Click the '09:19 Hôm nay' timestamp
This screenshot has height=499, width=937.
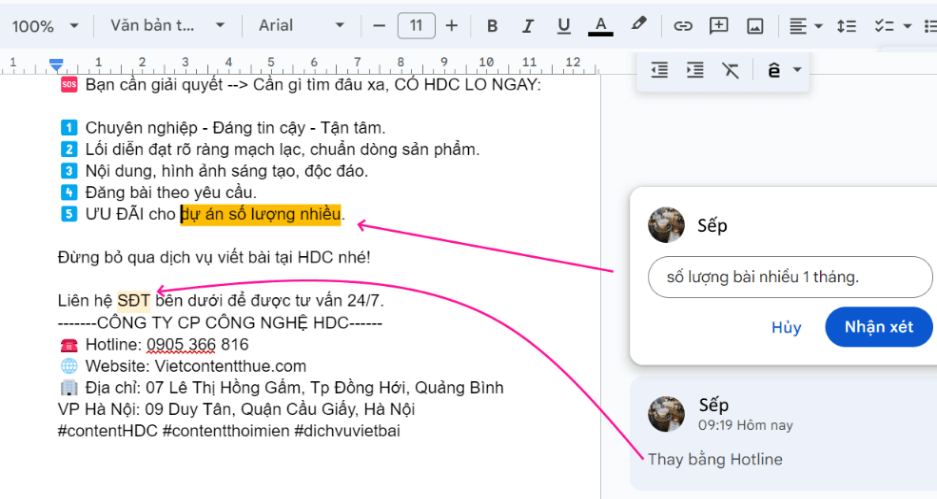click(745, 425)
